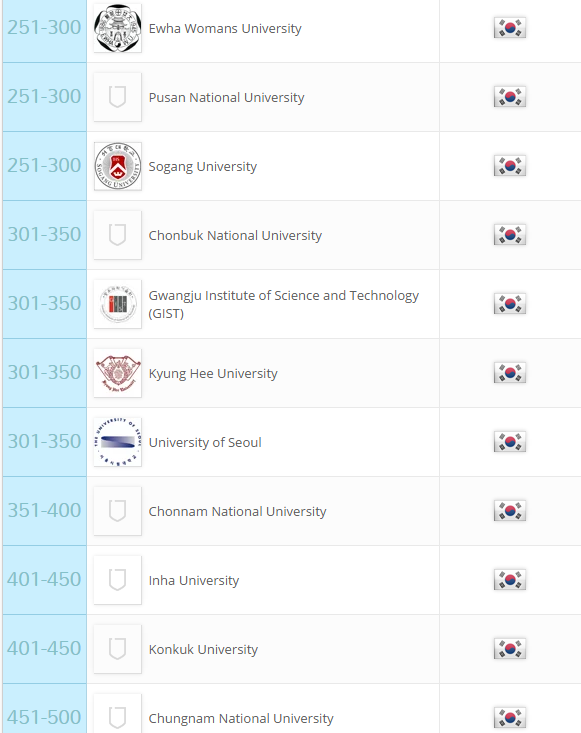Click the South Korea flag in Ewha row
The image size is (581, 733).
[x=509, y=28]
